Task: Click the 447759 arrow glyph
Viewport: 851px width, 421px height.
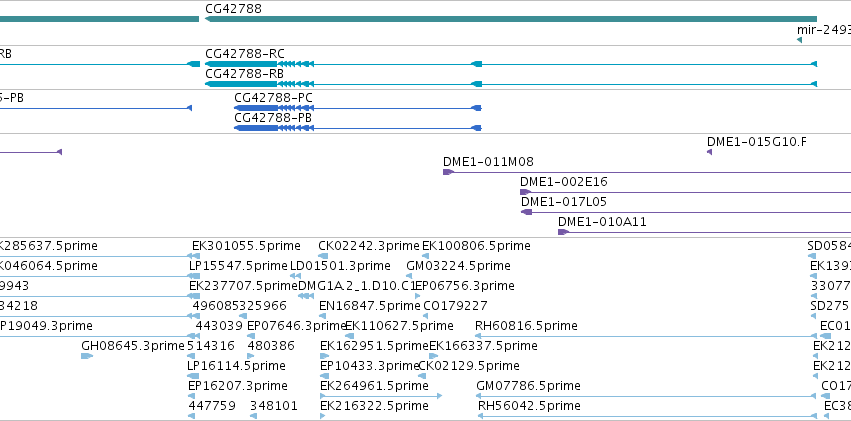Action: click(192, 416)
